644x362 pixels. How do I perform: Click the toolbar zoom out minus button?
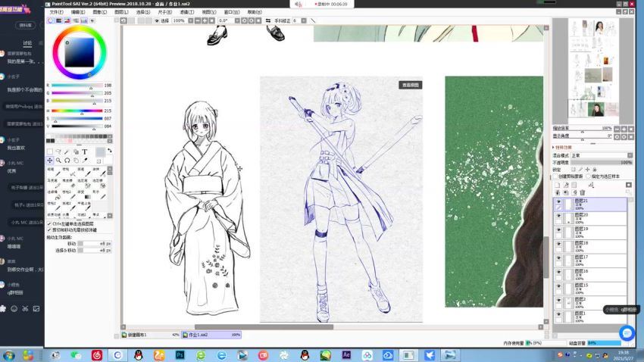click(198, 20)
